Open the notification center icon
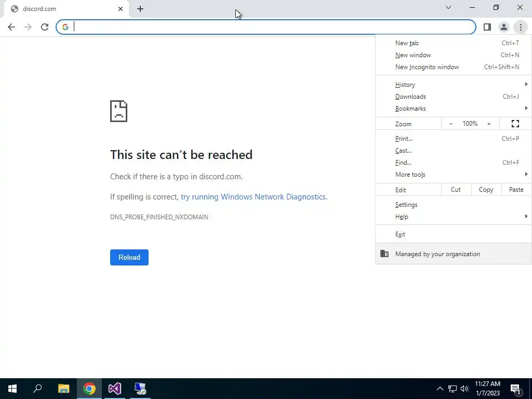The image size is (532, 399). 515,389
